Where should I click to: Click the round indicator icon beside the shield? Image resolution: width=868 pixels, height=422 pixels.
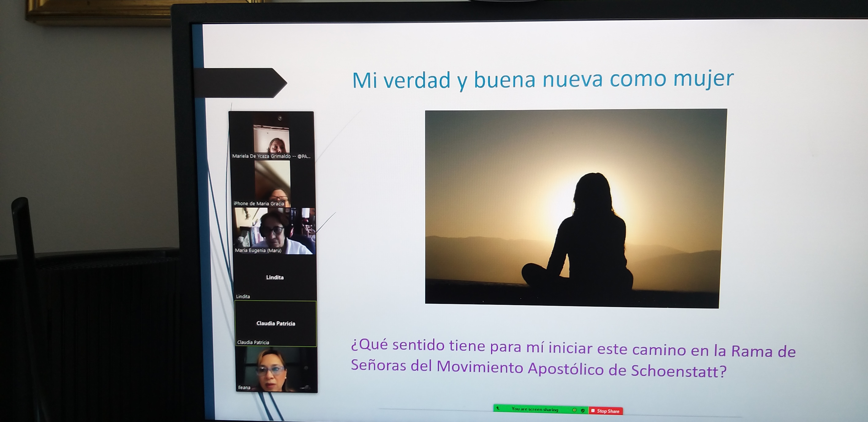coord(575,410)
